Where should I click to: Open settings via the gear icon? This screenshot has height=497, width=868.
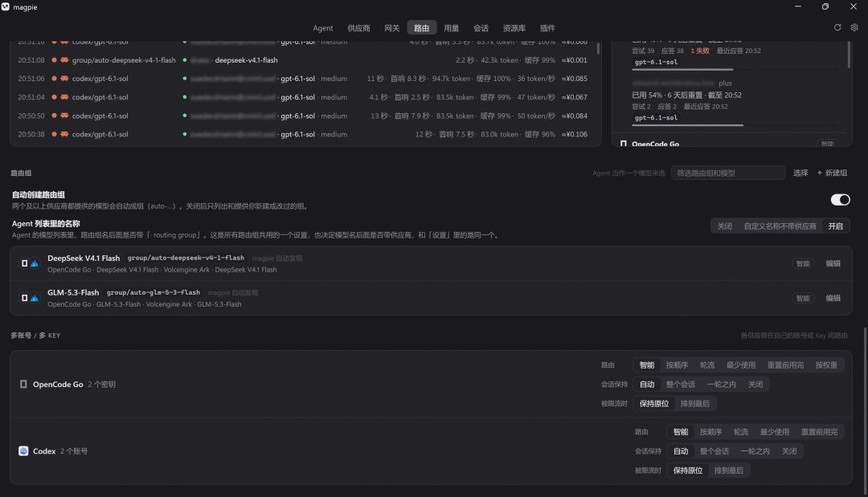click(x=854, y=27)
